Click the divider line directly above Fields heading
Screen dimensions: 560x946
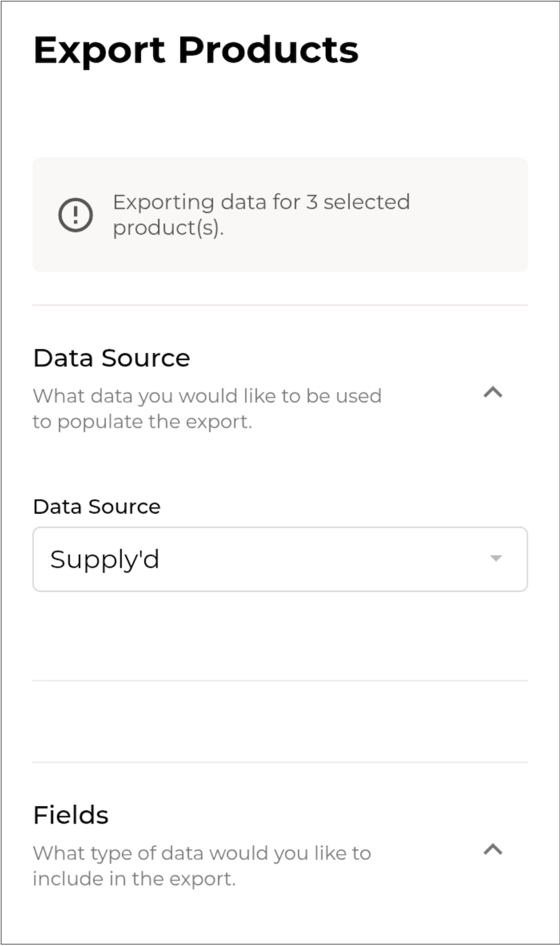tap(280, 762)
